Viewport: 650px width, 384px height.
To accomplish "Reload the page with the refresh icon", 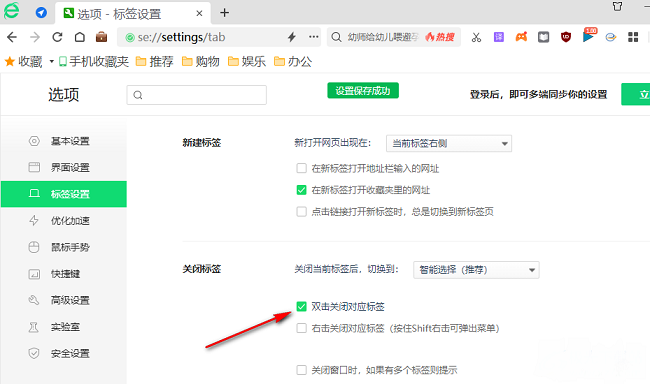I will pos(57,37).
